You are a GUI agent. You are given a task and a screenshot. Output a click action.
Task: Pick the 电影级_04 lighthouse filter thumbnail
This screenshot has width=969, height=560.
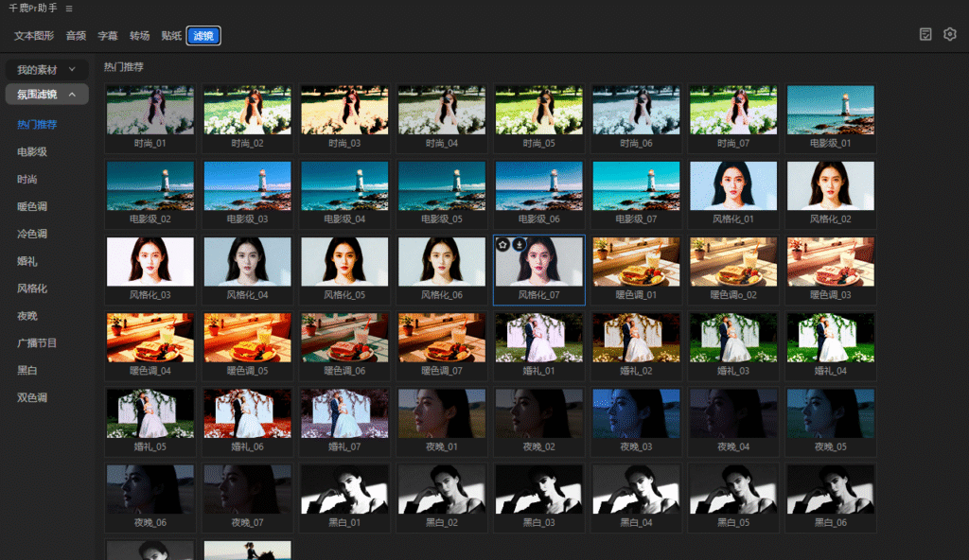(x=344, y=185)
